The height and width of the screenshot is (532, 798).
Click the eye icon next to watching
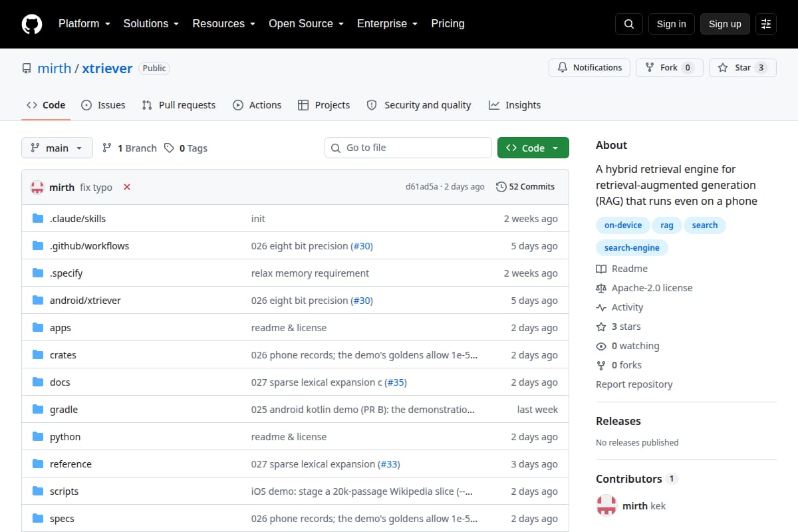601,346
